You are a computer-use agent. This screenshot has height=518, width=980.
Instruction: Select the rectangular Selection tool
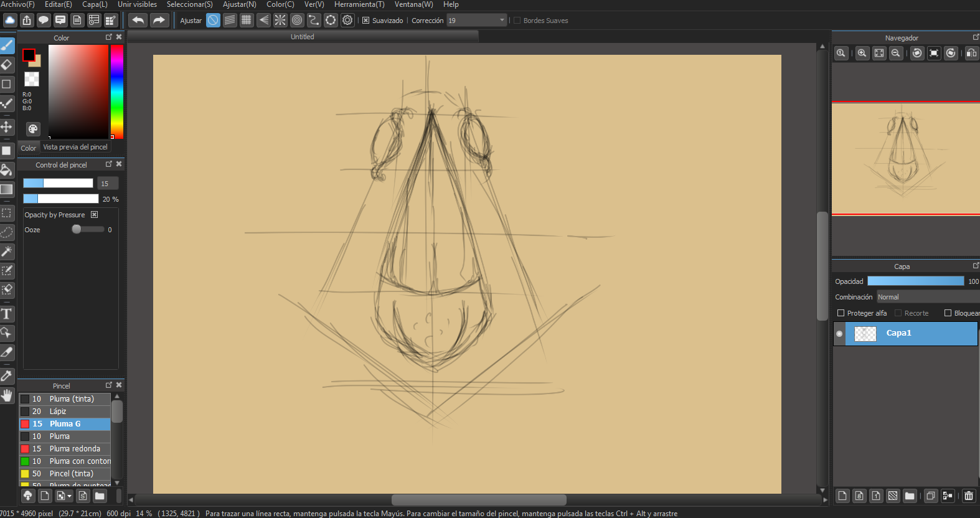pos(7,214)
